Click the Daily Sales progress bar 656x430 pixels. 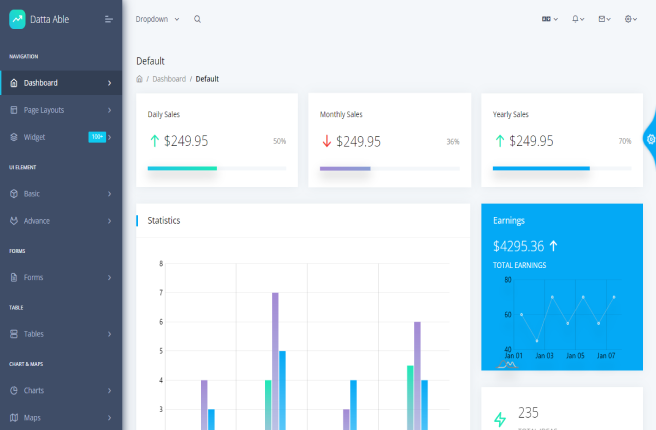(217, 168)
